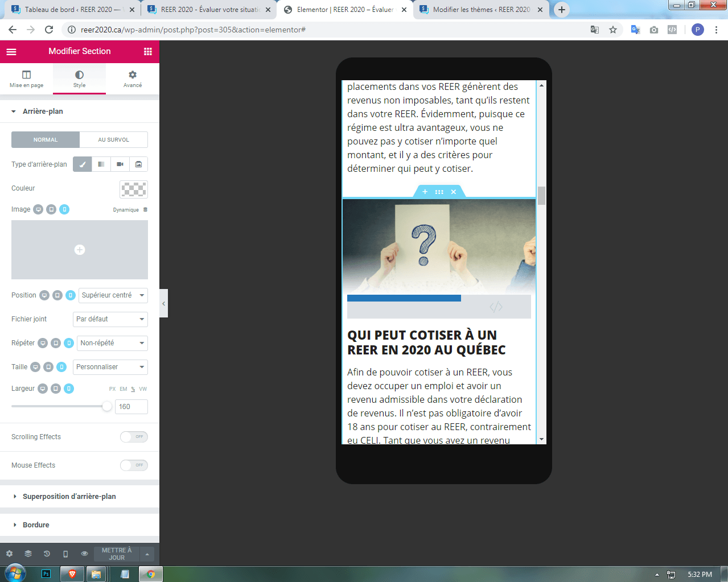
Task: Choose desktop device for Position setting
Action: click(44, 295)
